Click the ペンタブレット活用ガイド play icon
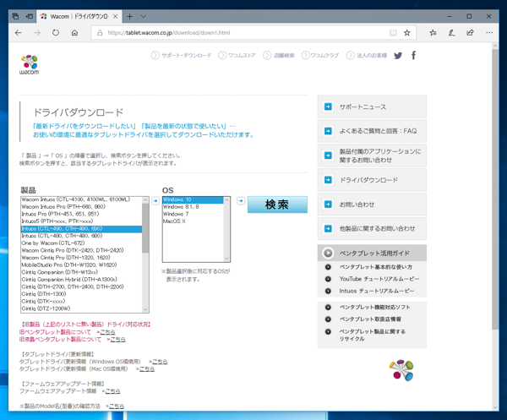507x420 pixels. pyautogui.click(x=328, y=253)
